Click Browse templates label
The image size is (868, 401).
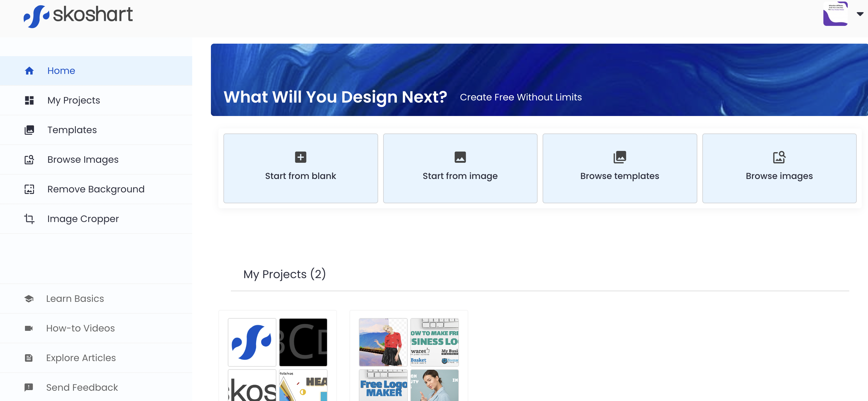point(620,176)
